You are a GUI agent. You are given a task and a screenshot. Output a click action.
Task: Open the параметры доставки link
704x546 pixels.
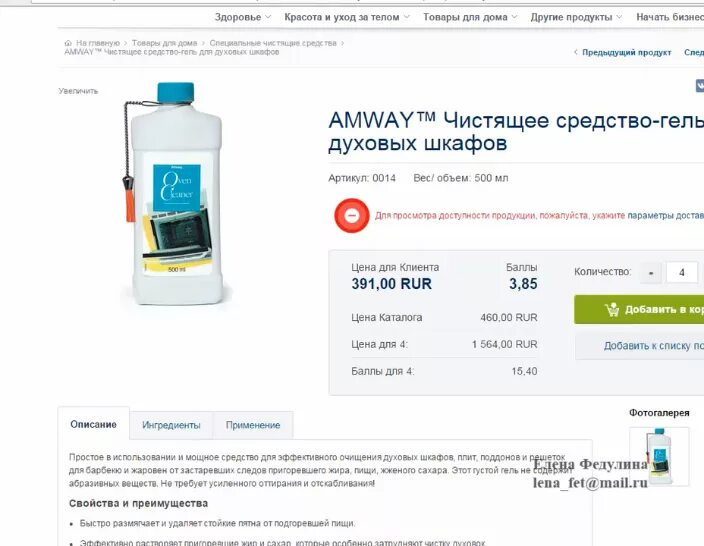665,216
